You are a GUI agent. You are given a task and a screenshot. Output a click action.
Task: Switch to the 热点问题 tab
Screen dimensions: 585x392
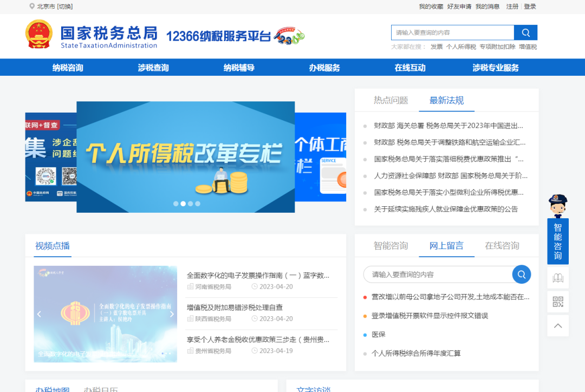[391, 100]
